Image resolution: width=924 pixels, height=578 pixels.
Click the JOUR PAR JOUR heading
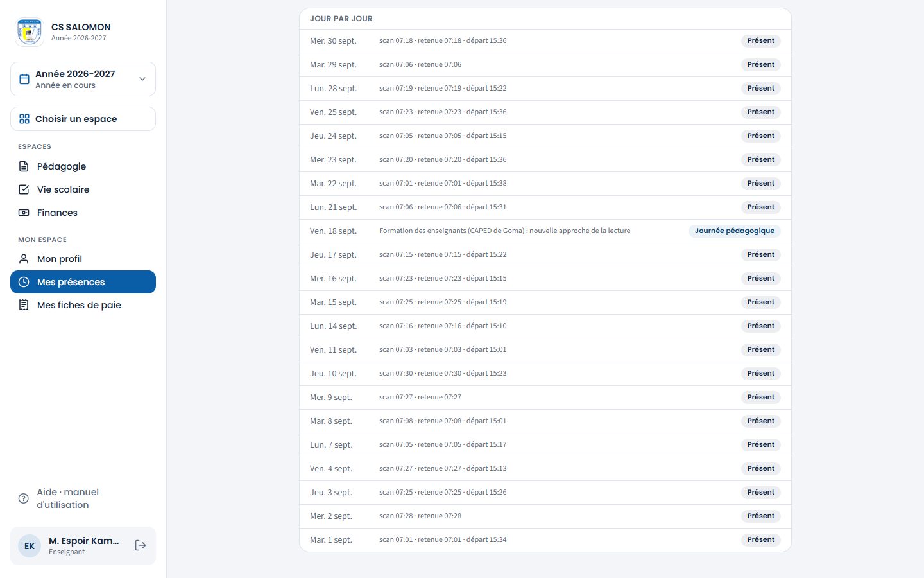click(341, 19)
